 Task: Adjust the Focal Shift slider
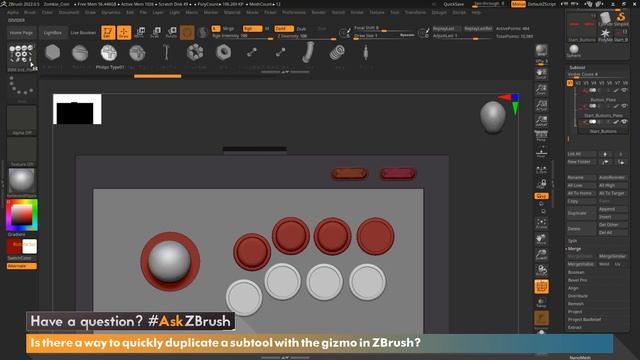coord(384,28)
